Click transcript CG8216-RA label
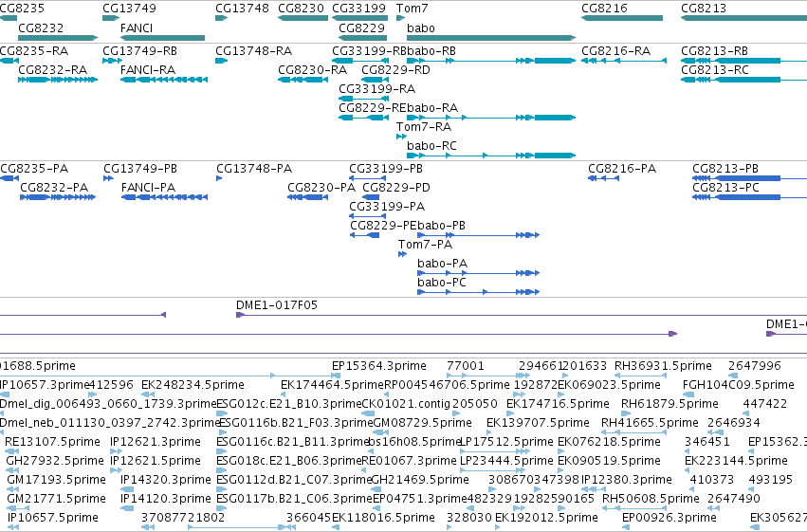Image resolution: width=807 pixels, height=532 pixels. (x=615, y=50)
